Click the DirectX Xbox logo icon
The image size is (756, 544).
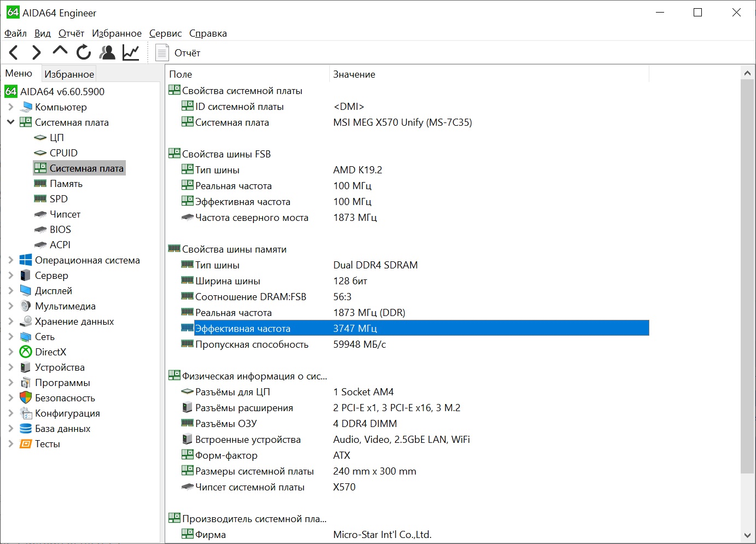26,352
